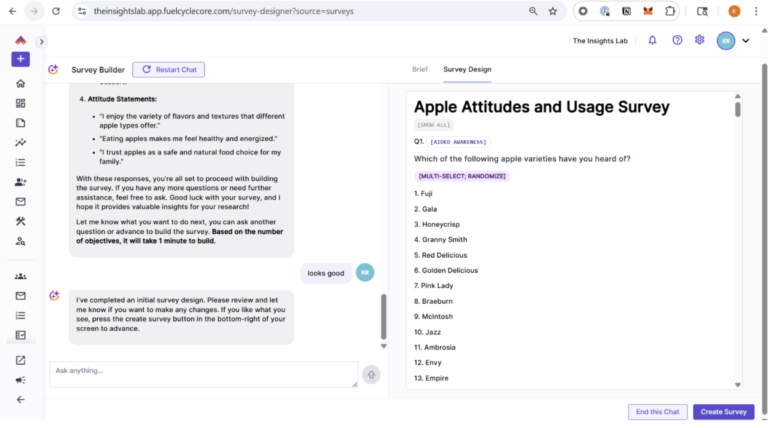Click the back arrow at sidebar bottom
Screen dimensions: 768x428
pos(20,399)
